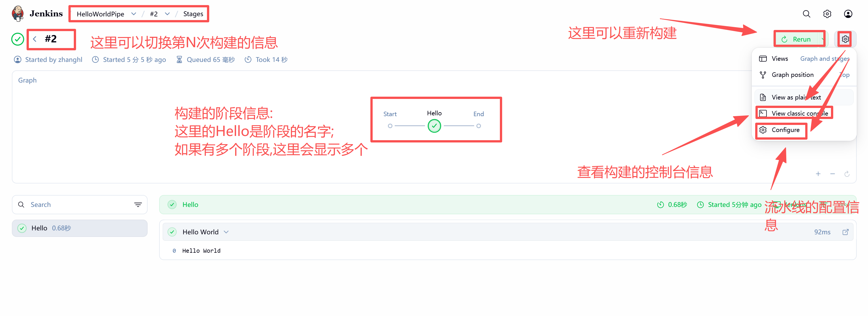Click the Started 5 分 5 秒 ago text
The image size is (868, 316).
(134, 60)
